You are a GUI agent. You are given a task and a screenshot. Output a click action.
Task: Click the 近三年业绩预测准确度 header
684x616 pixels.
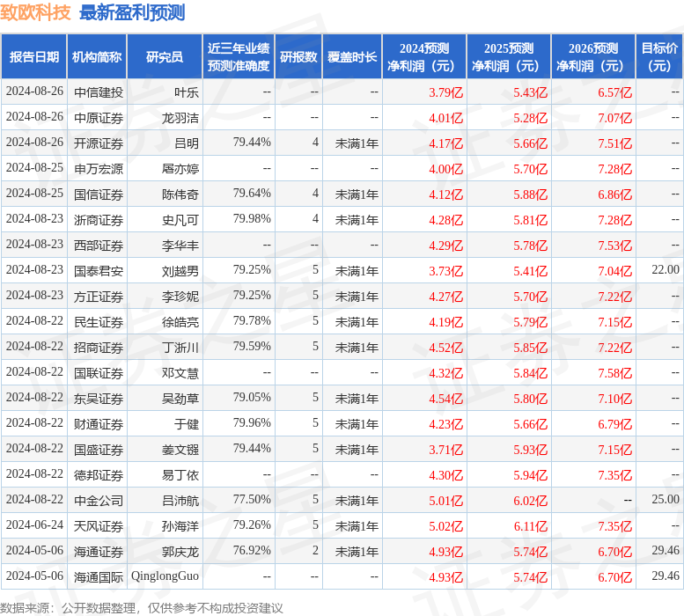pos(239,56)
